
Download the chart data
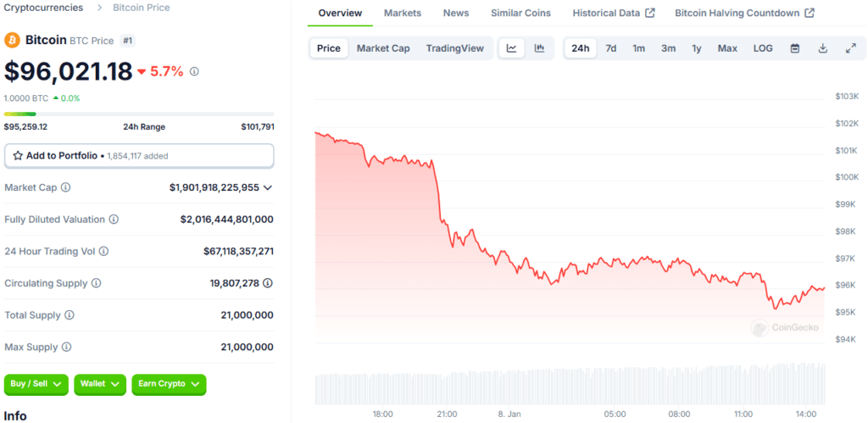tap(822, 48)
